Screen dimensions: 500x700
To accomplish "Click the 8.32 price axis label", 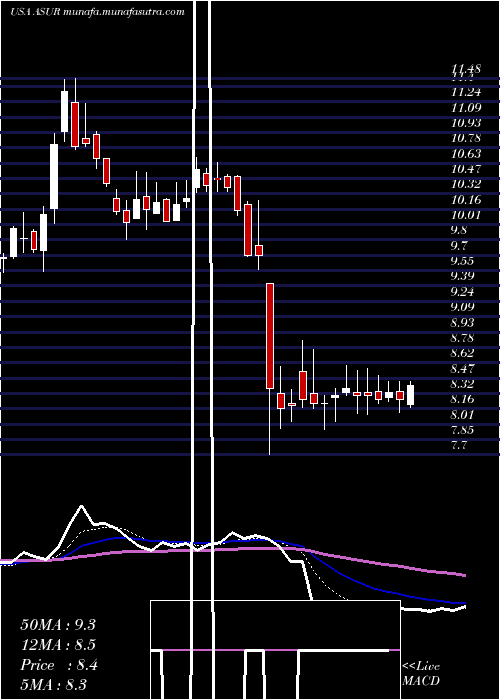I will (x=462, y=384).
